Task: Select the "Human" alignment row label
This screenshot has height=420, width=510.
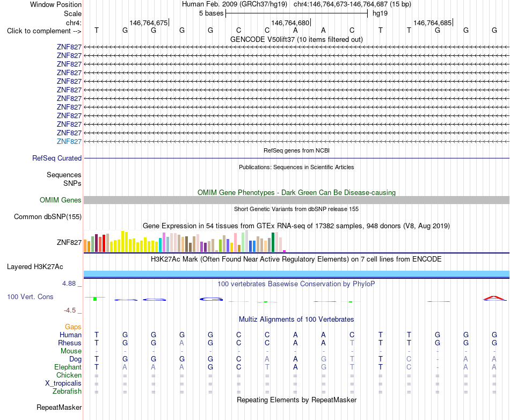Action: pyautogui.click(x=70, y=335)
